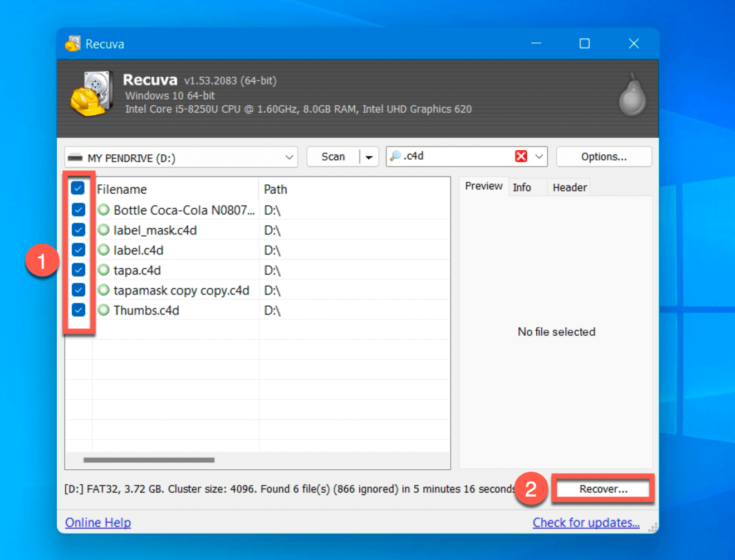This screenshot has width=735, height=560.
Task: Click green status icon beside Thumbs.c4d
Action: pos(104,311)
